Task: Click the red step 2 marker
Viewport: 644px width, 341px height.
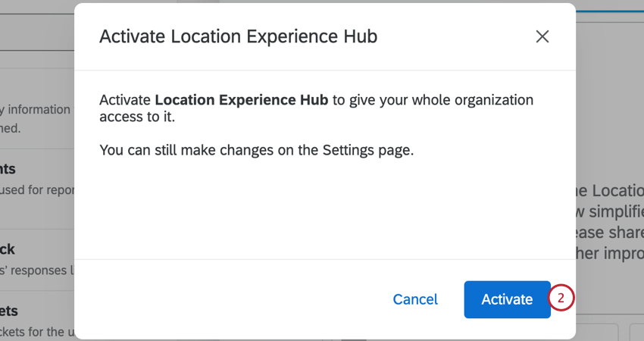Action: [x=561, y=298]
